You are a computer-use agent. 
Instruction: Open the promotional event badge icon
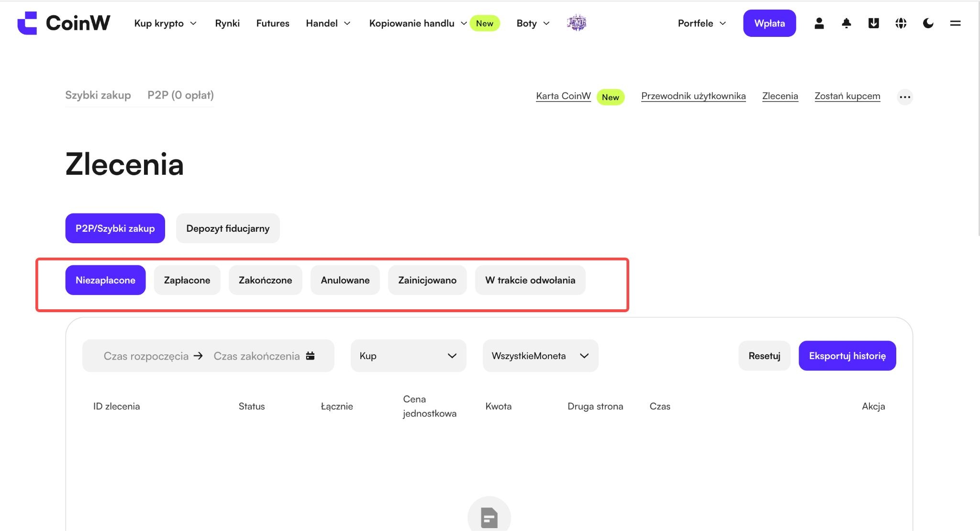click(x=577, y=23)
